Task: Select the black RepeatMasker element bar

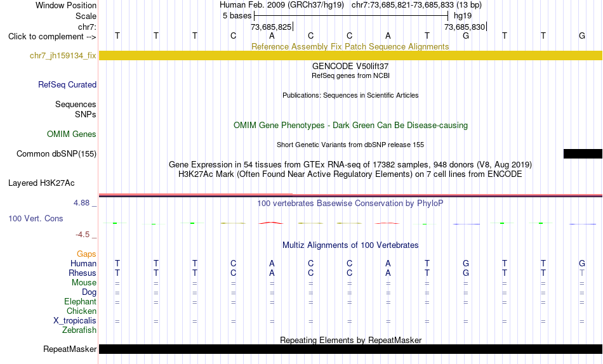Action: (x=350, y=349)
